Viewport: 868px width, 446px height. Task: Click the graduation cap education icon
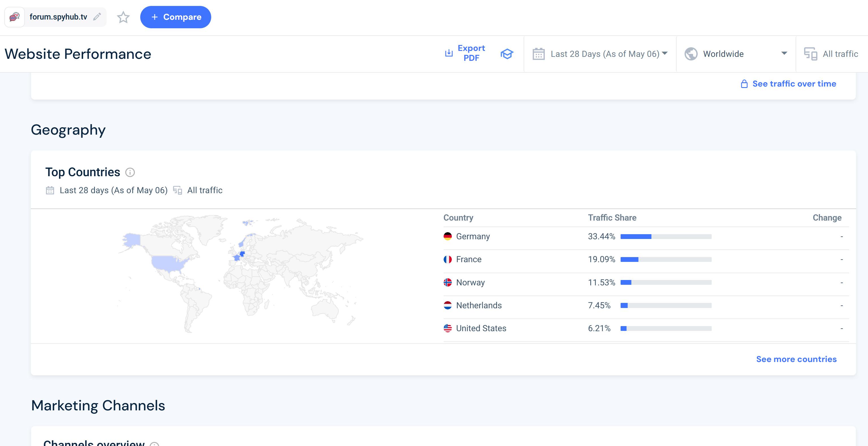pyautogui.click(x=506, y=54)
